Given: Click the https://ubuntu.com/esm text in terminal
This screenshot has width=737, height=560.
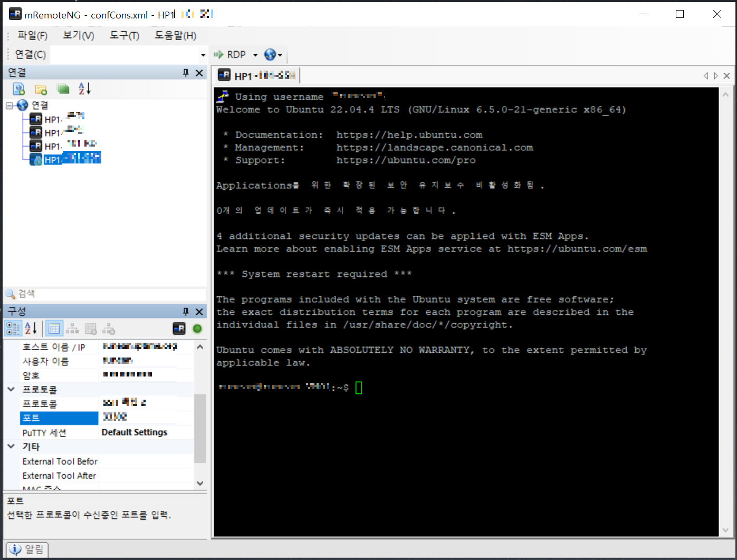Looking at the screenshot, I should [577, 249].
